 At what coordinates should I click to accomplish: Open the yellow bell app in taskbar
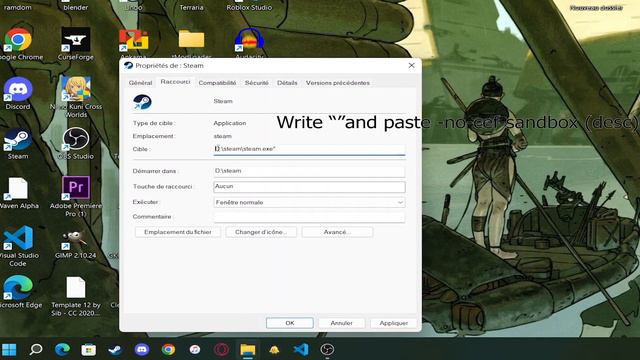pos(274,350)
